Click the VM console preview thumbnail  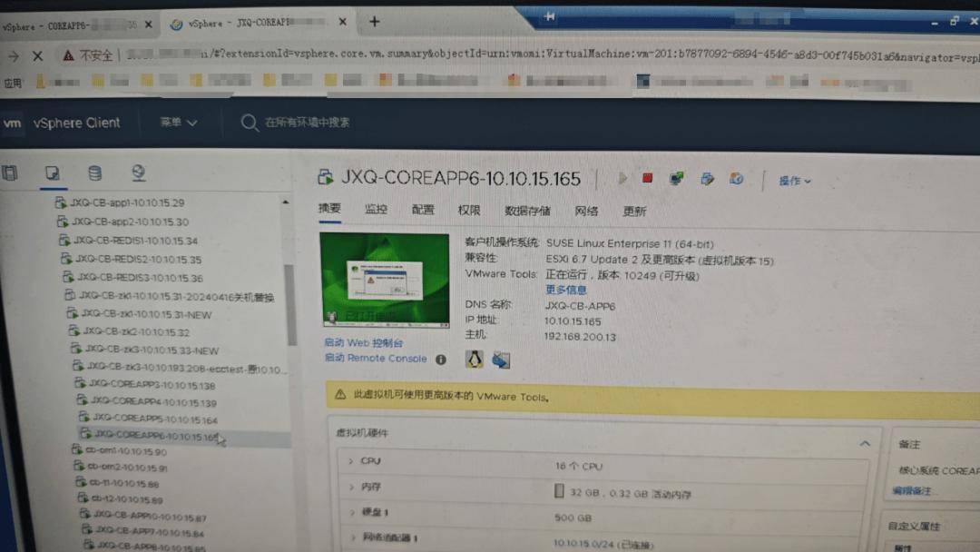coord(385,280)
